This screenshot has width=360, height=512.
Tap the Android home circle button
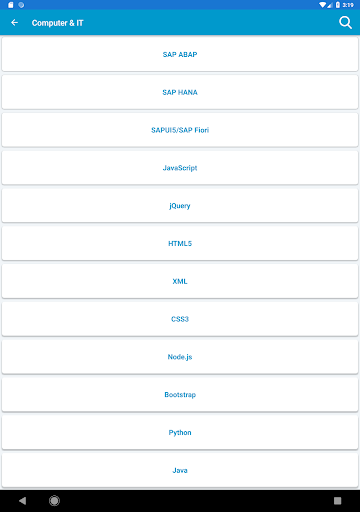pos(54,501)
